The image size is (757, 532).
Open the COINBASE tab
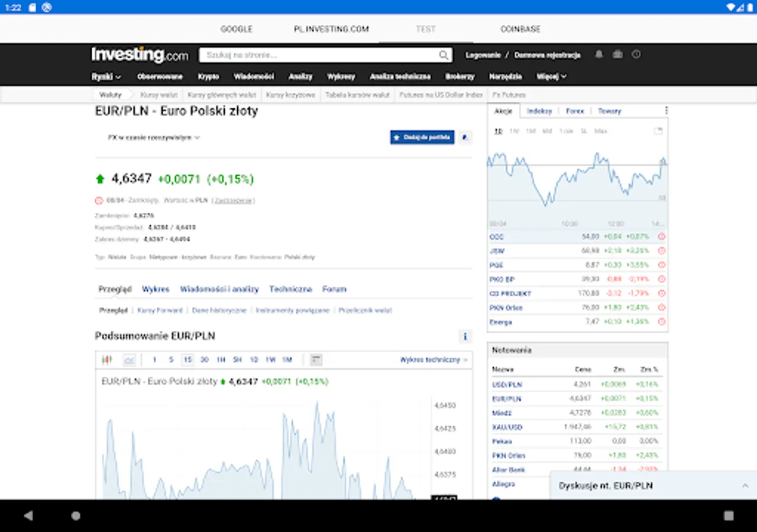(520, 29)
